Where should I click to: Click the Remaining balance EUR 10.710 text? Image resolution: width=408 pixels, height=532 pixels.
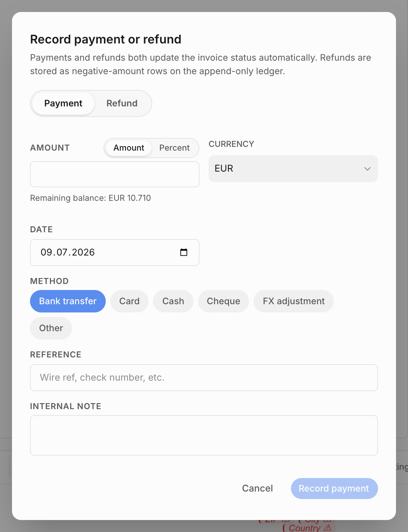[x=90, y=198]
